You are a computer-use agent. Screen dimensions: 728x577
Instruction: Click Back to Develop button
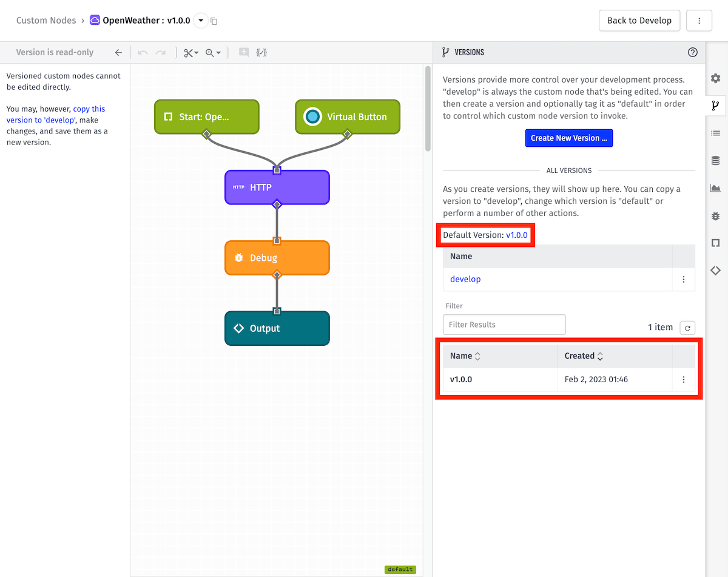[639, 20]
